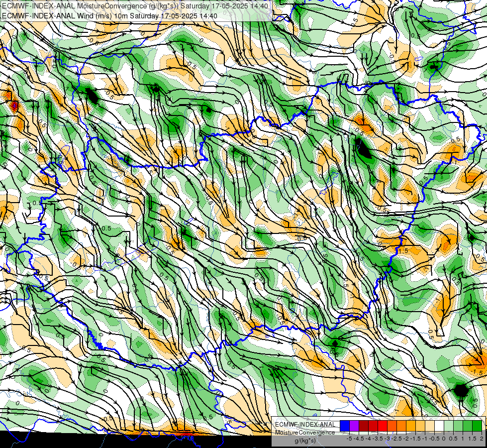Select the orange-red swatch between -3 and -2.5
The width and height of the screenshot is (487, 448).
(x=392, y=426)
